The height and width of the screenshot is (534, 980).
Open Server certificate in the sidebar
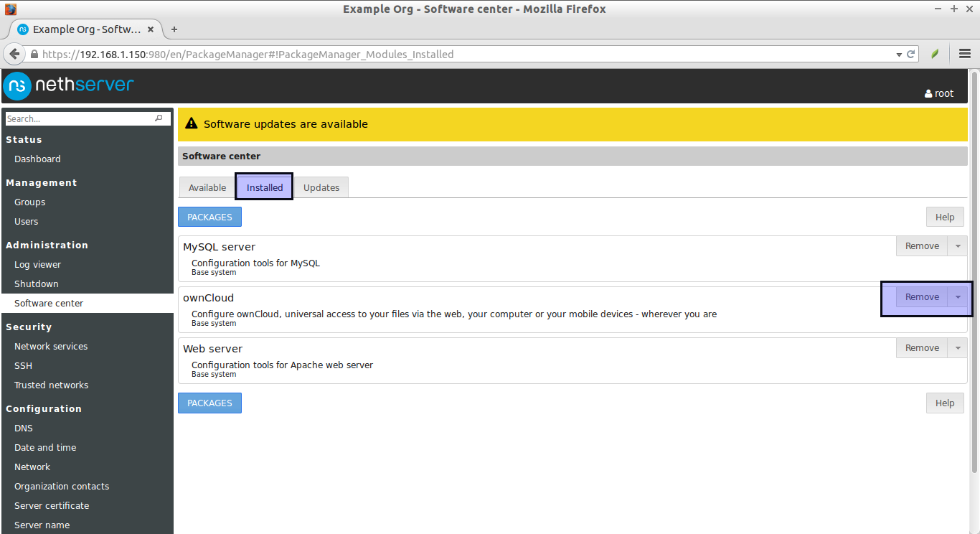[52, 506]
